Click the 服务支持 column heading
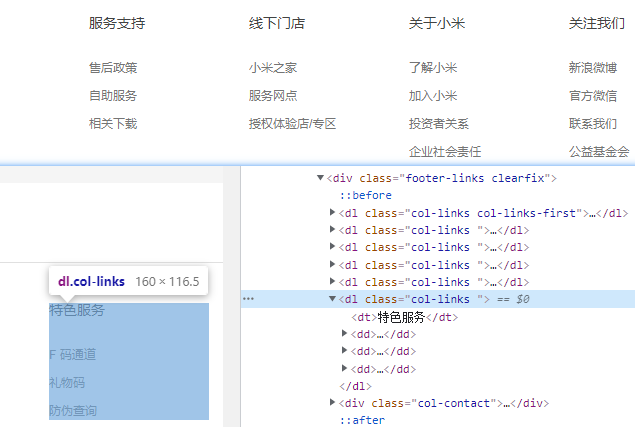This screenshot has height=427, width=635. tap(117, 23)
